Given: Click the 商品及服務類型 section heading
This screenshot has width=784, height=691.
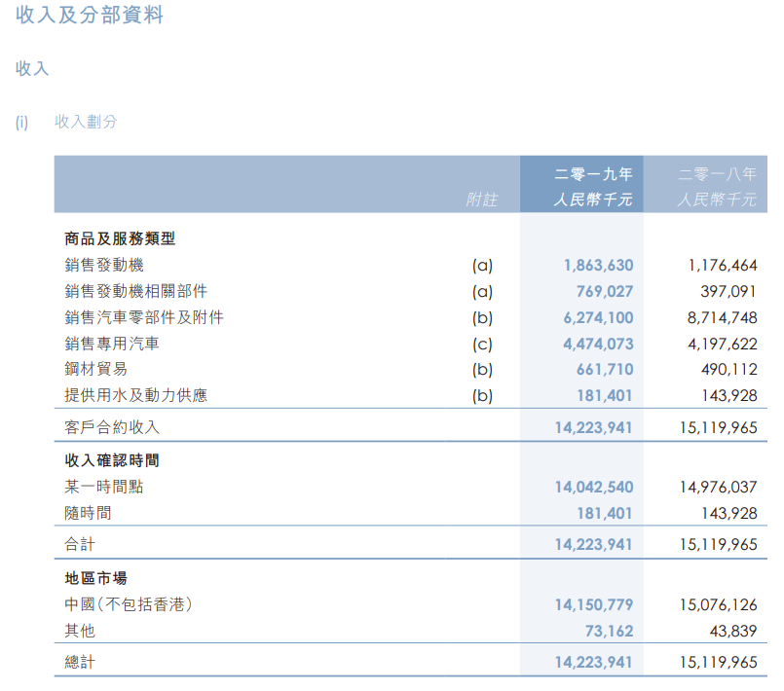Looking at the screenshot, I should pos(120,238).
